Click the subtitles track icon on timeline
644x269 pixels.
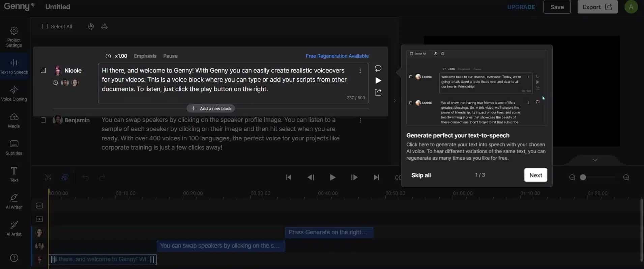[39, 206]
